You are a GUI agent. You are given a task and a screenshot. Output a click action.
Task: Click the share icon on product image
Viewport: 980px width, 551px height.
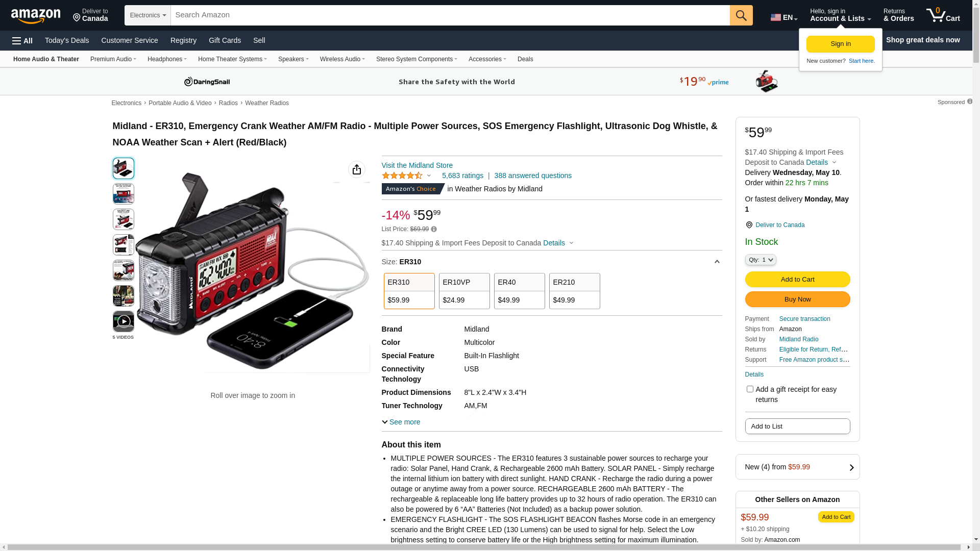coord(356,169)
